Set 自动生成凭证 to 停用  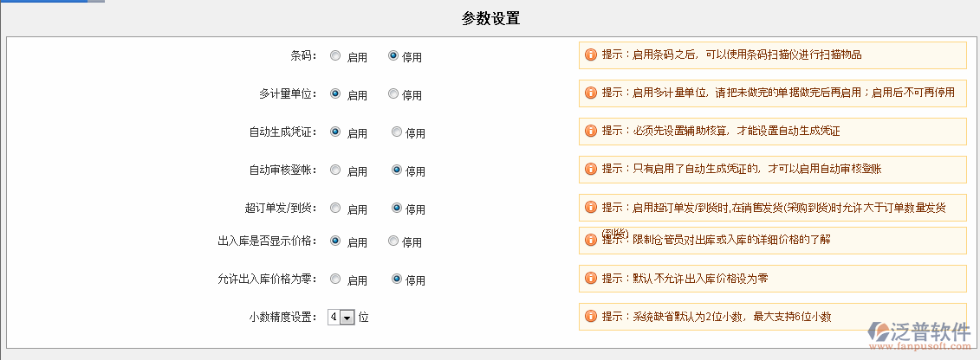tap(397, 132)
